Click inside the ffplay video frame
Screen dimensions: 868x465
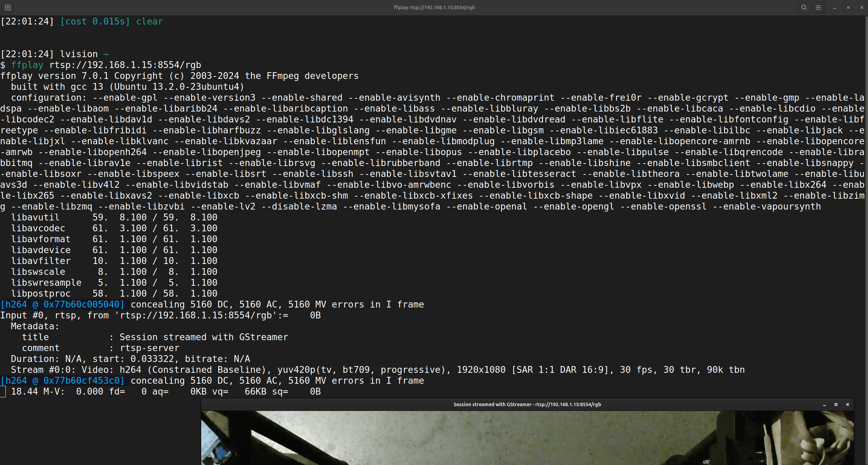click(527, 439)
